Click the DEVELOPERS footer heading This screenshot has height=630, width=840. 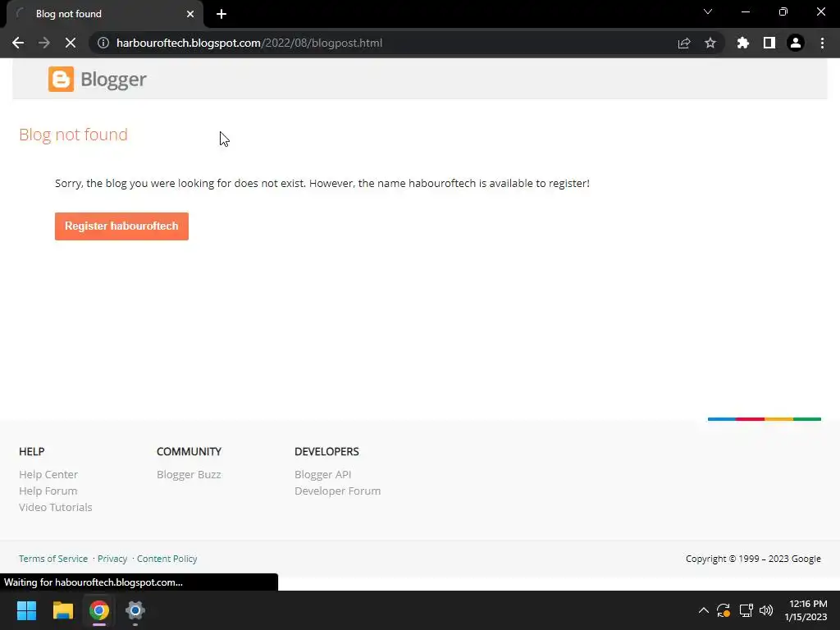coord(326,452)
